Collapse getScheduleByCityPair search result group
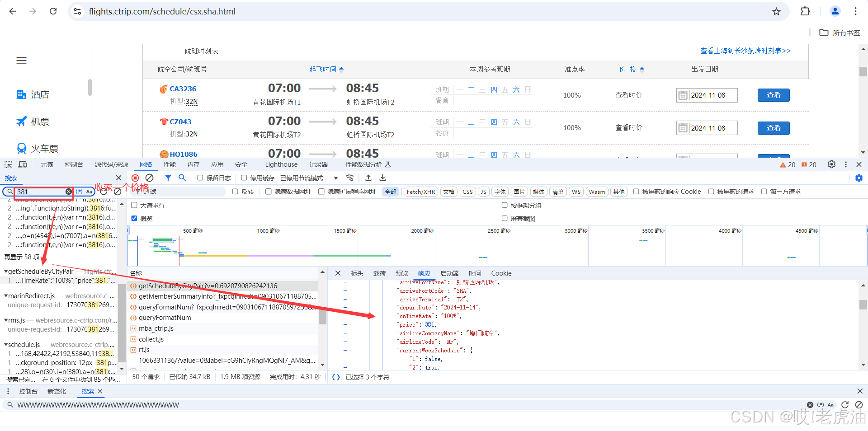 [x=6, y=272]
